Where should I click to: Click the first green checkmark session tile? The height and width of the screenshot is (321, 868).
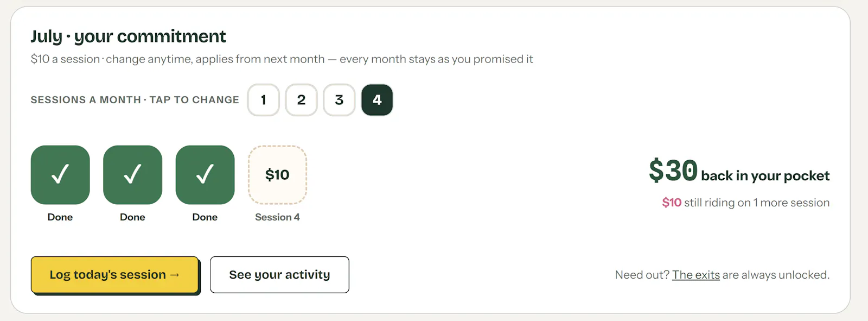coord(60,175)
